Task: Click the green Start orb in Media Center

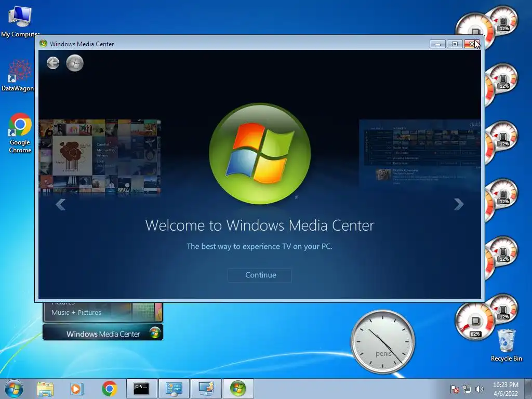Action: click(75, 63)
